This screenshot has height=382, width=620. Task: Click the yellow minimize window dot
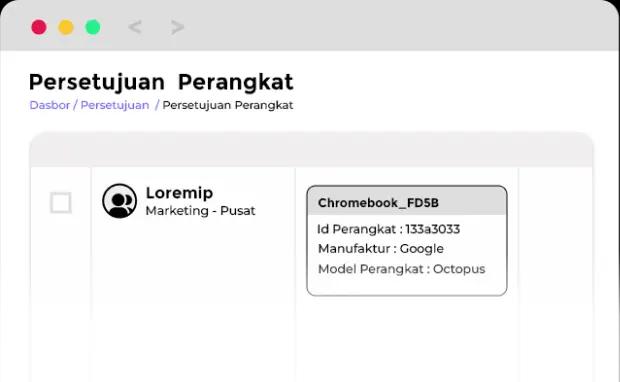(66, 27)
